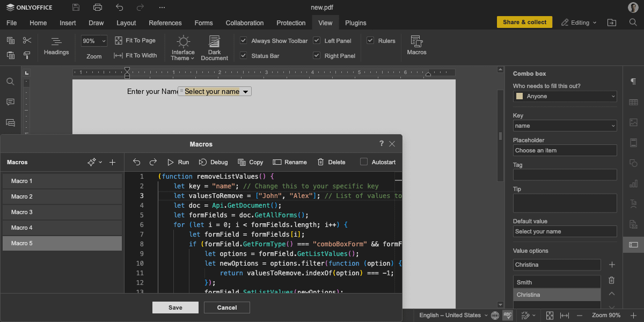Open English – United States language selector

[x=453, y=315]
